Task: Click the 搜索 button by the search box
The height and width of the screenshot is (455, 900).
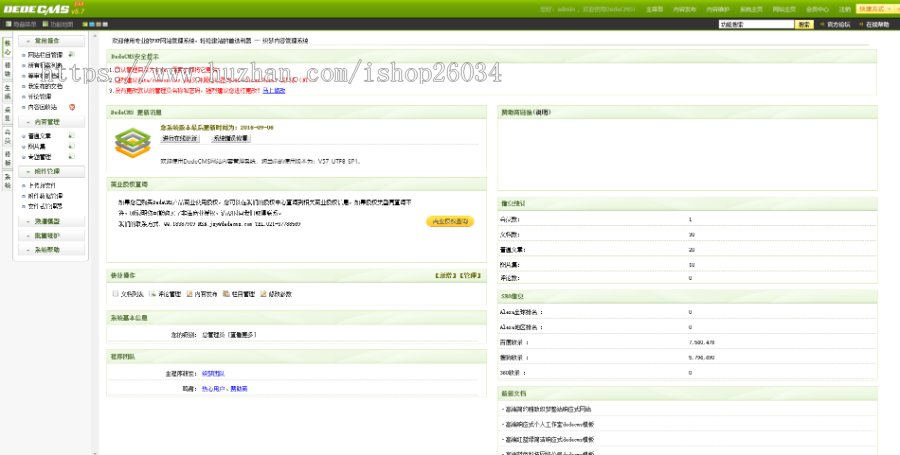Action: pyautogui.click(x=804, y=24)
